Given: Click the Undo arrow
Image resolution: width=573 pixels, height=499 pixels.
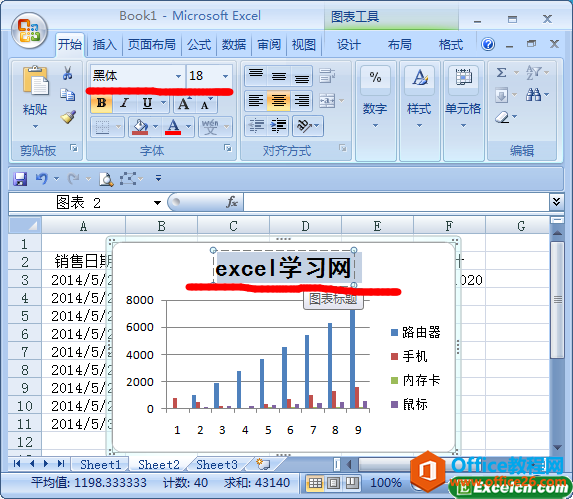Looking at the screenshot, I should point(41,179).
